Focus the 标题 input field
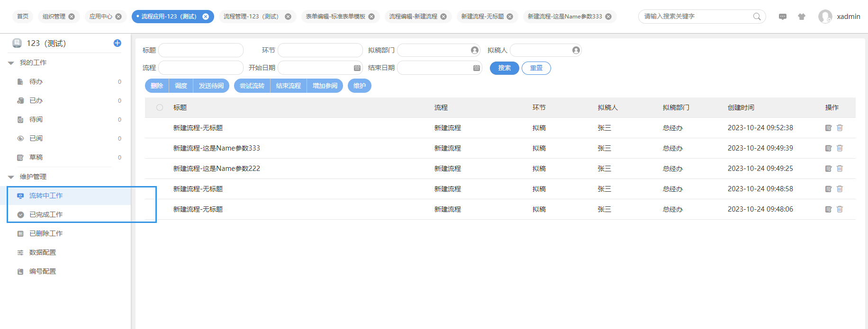Image resolution: width=868 pixels, height=329 pixels. 201,50
